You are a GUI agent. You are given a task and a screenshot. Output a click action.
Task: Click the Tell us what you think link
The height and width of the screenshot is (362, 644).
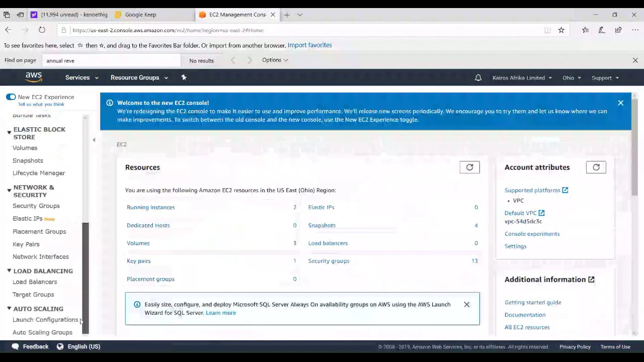point(41,105)
